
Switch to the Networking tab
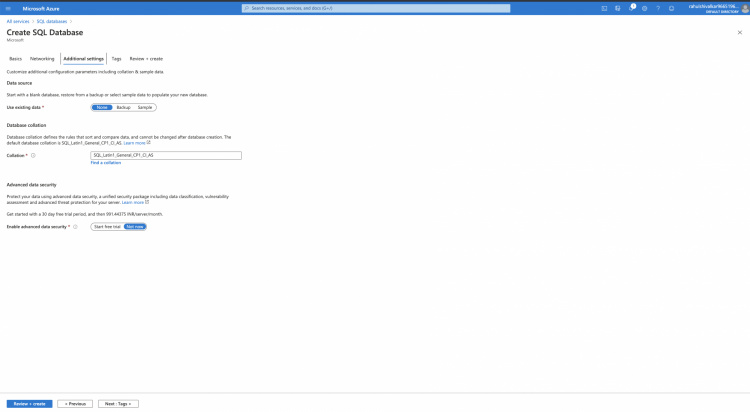(42, 59)
